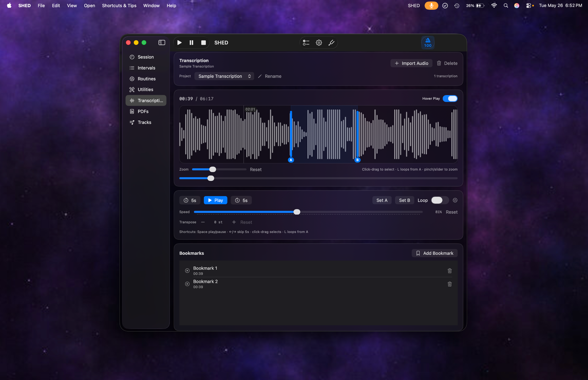Click the Time Machine clock menu bar icon
This screenshot has height=380, width=588.
(x=457, y=5)
